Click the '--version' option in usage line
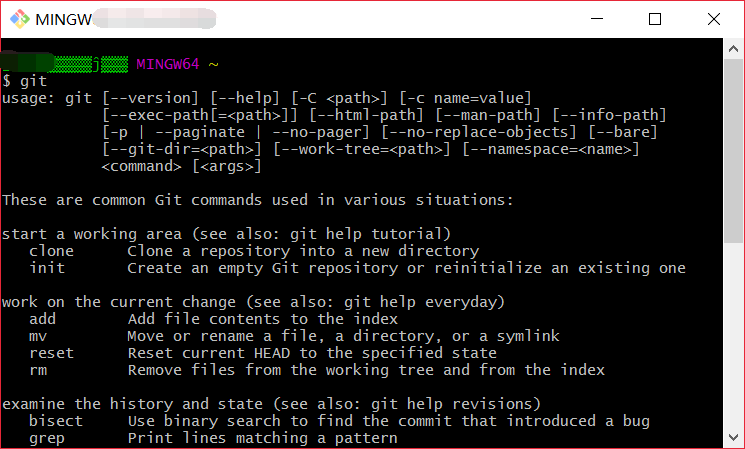The height and width of the screenshot is (449, 745). (150, 98)
